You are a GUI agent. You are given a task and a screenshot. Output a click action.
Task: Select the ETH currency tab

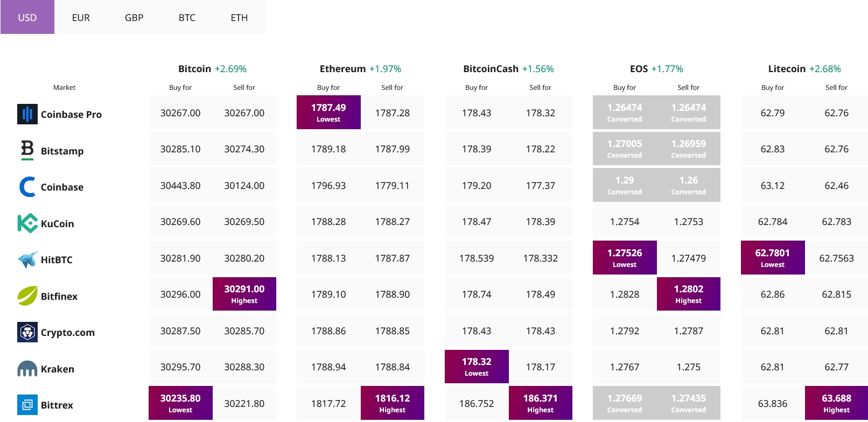click(x=239, y=17)
